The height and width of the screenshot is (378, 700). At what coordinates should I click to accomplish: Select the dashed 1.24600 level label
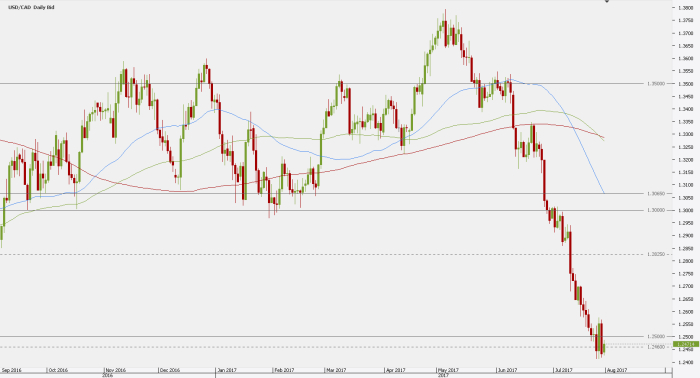pos(656,347)
